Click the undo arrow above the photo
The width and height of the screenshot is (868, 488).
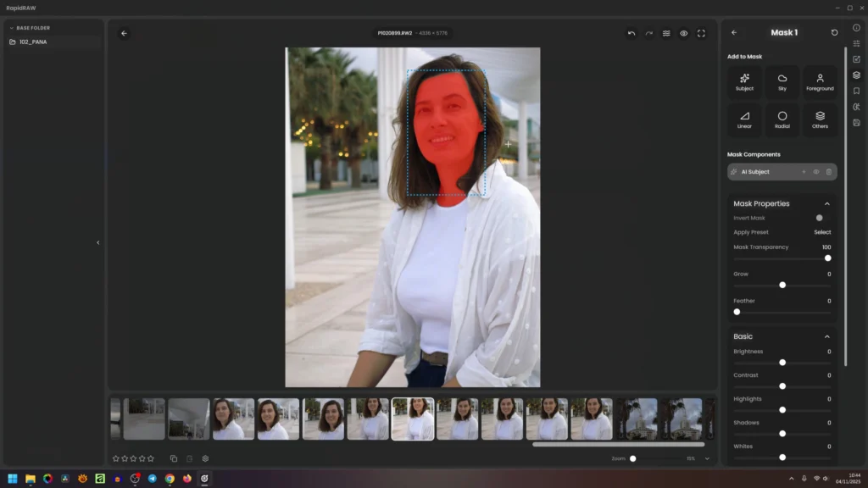[x=631, y=34]
